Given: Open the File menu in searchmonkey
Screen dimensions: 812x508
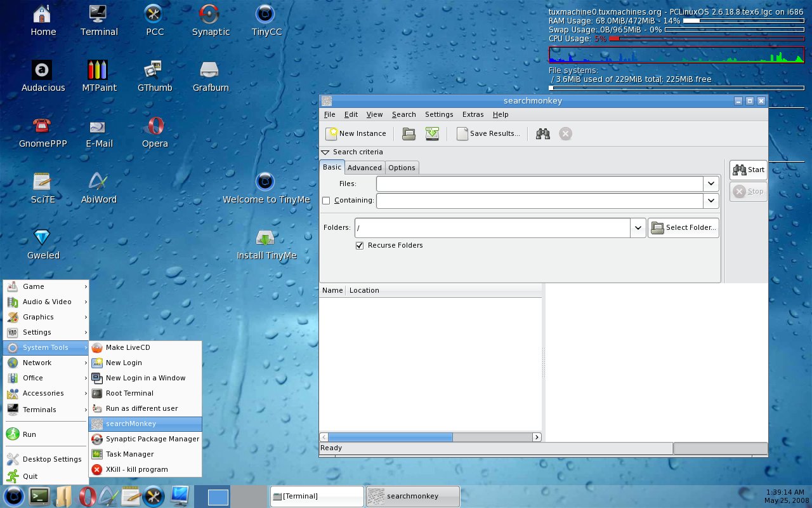Looking at the screenshot, I should tap(330, 114).
